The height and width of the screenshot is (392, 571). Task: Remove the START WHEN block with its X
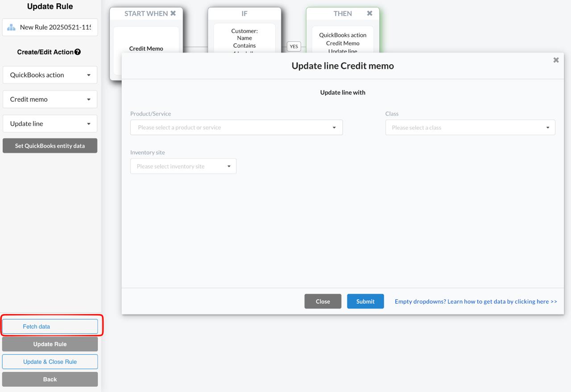click(173, 13)
